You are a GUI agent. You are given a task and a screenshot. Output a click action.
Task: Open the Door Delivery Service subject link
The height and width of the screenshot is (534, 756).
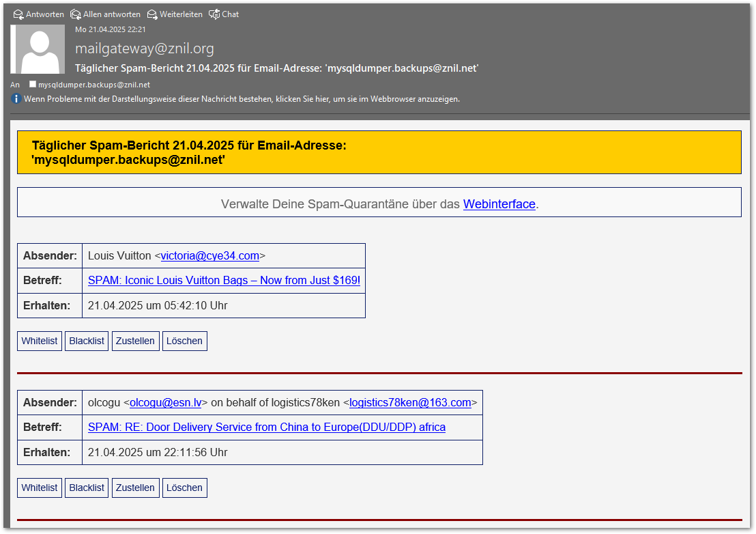pos(266,427)
